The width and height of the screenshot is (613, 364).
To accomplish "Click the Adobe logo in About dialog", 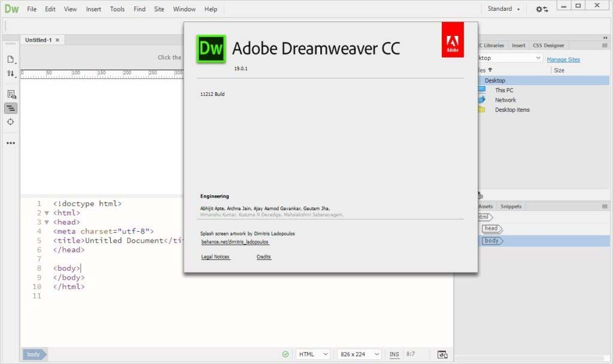I will [453, 40].
